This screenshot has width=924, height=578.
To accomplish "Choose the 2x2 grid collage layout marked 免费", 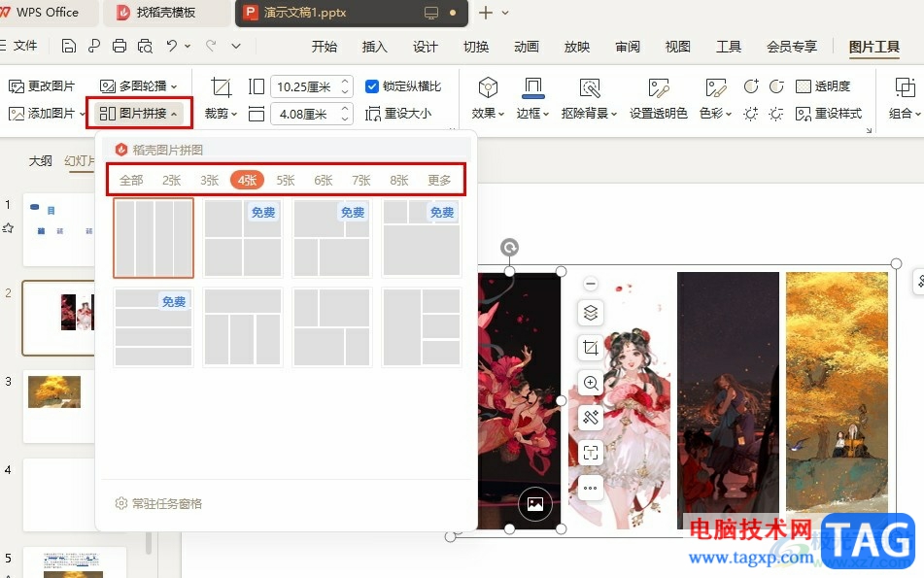I will click(243, 238).
